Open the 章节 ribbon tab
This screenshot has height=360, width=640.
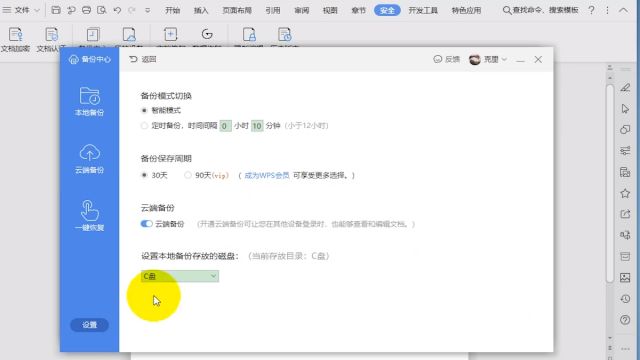[358, 10]
